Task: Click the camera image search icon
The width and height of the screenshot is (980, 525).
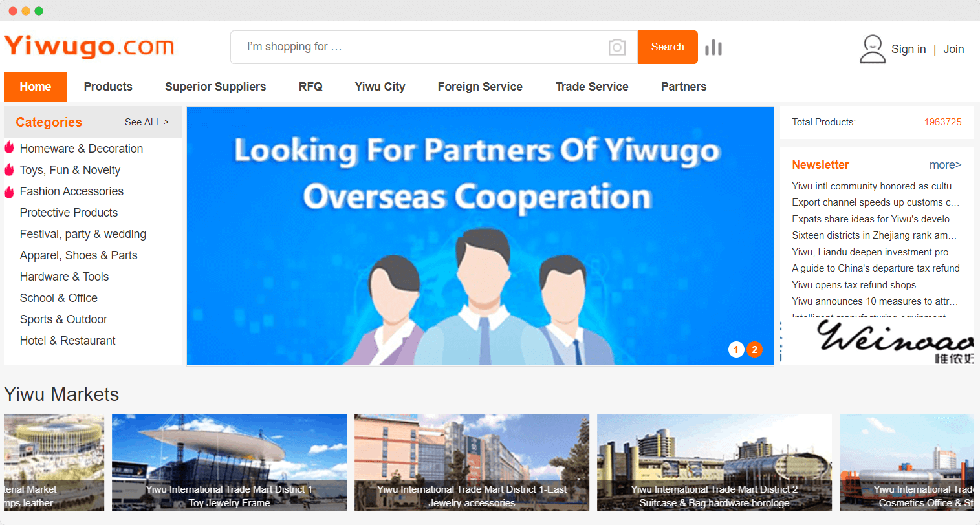Action: coord(617,47)
